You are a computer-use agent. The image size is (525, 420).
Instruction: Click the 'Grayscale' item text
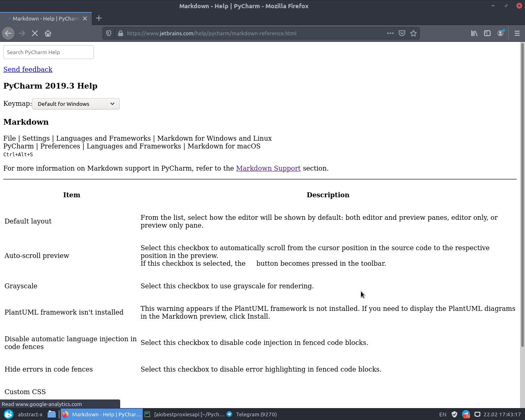click(x=21, y=286)
